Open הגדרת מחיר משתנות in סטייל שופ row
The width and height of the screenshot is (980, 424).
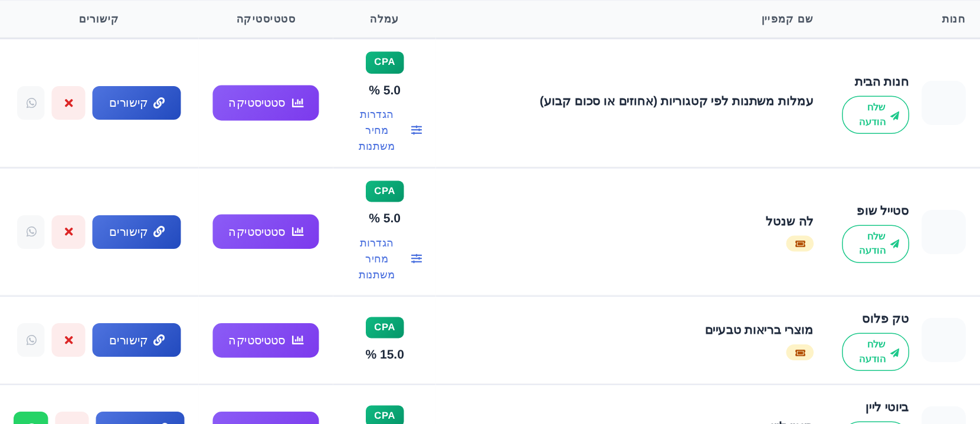pyautogui.click(x=376, y=259)
